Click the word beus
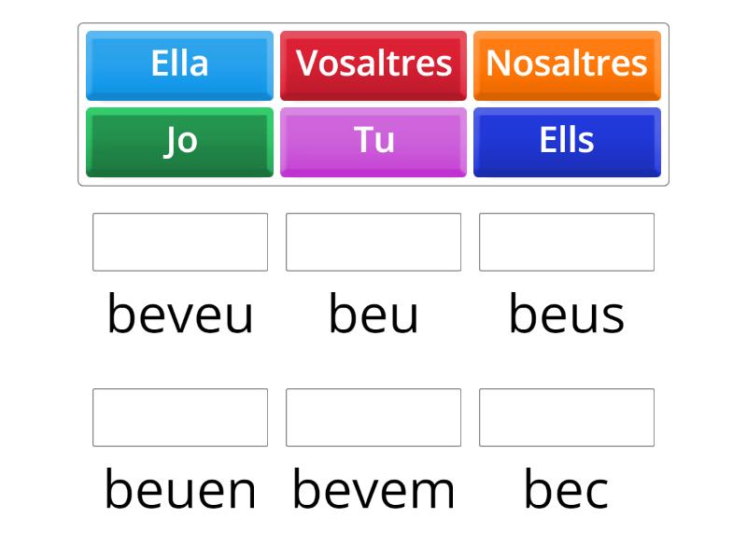The height and width of the screenshot is (560, 747). (x=567, y=315)
